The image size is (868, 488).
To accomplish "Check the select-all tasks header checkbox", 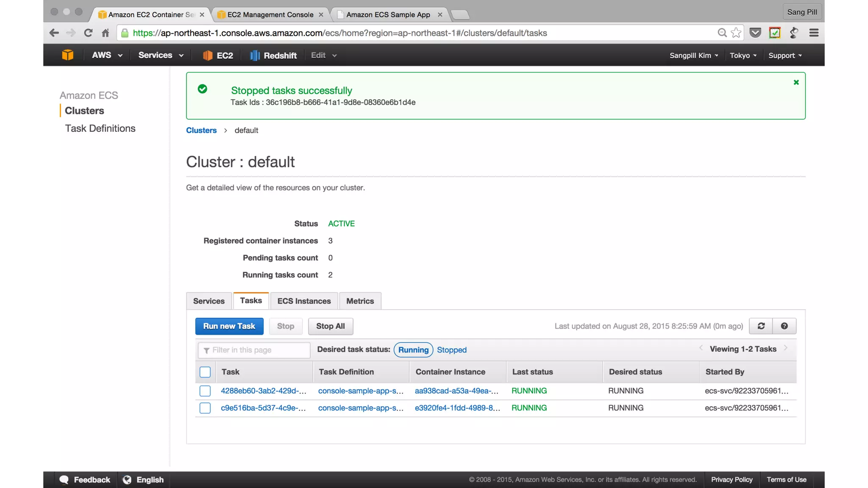I will [x=205, y=372].
